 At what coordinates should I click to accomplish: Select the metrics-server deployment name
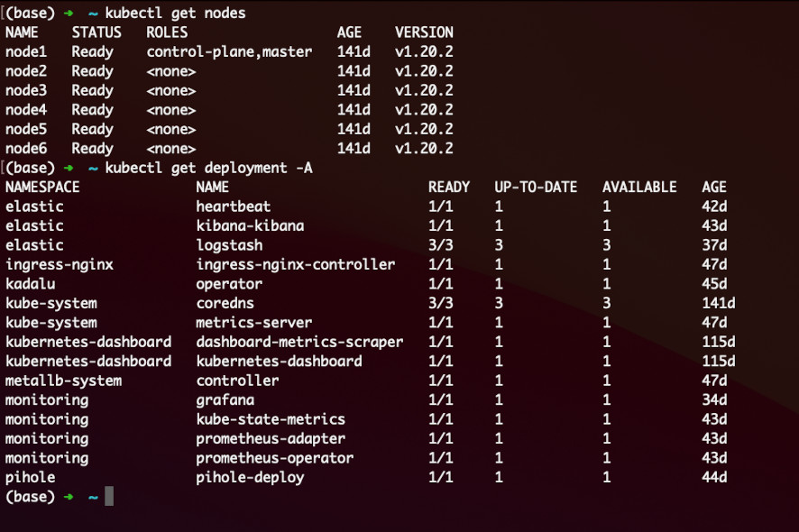(254, 323)
